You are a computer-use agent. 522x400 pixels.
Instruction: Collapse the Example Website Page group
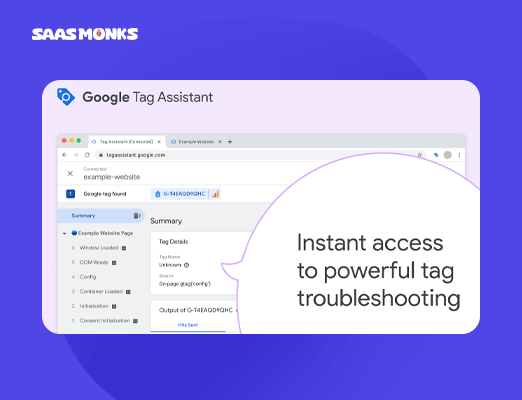(65, 233)
